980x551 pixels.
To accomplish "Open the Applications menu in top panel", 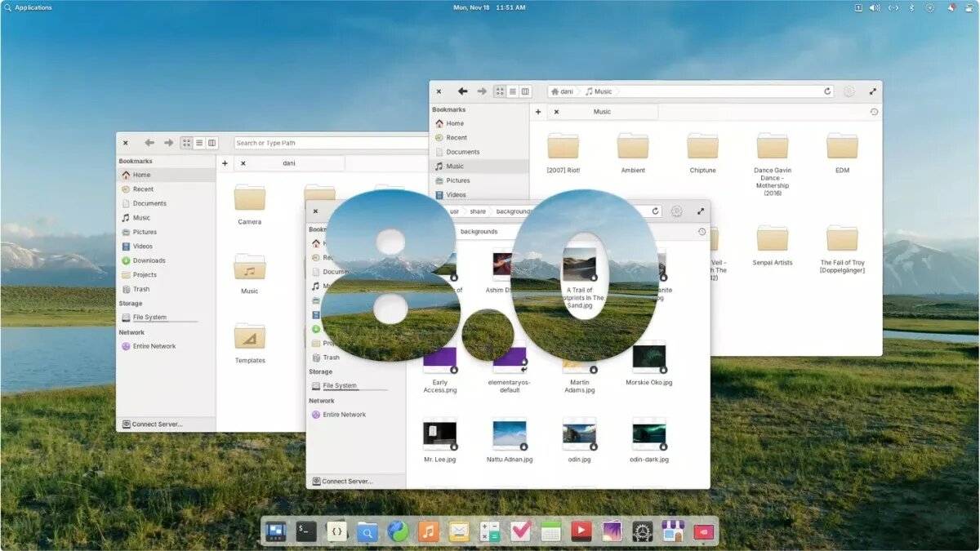I will click(x=28, y=7).
